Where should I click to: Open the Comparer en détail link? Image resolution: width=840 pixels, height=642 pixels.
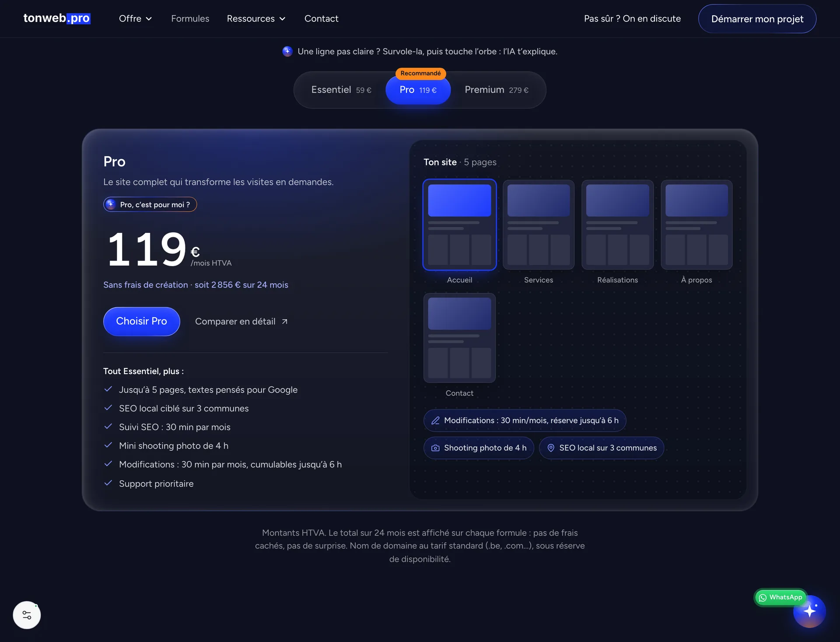pos(241,321)
